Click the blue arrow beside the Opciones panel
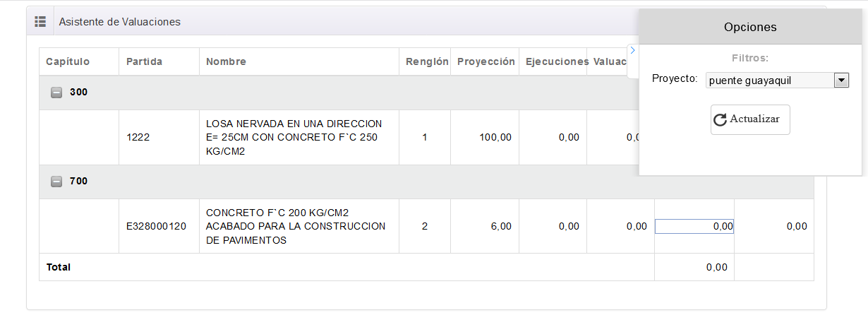Viewport: 868px width, 332px height. (x=632, y=50)
